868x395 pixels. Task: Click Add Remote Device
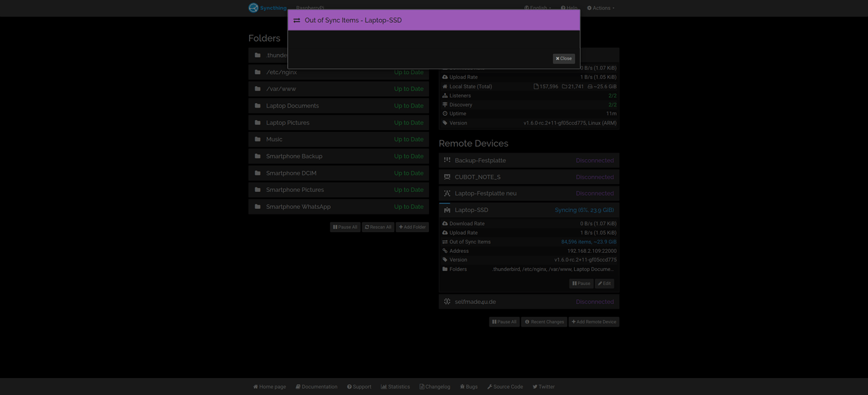click(594, 322)
